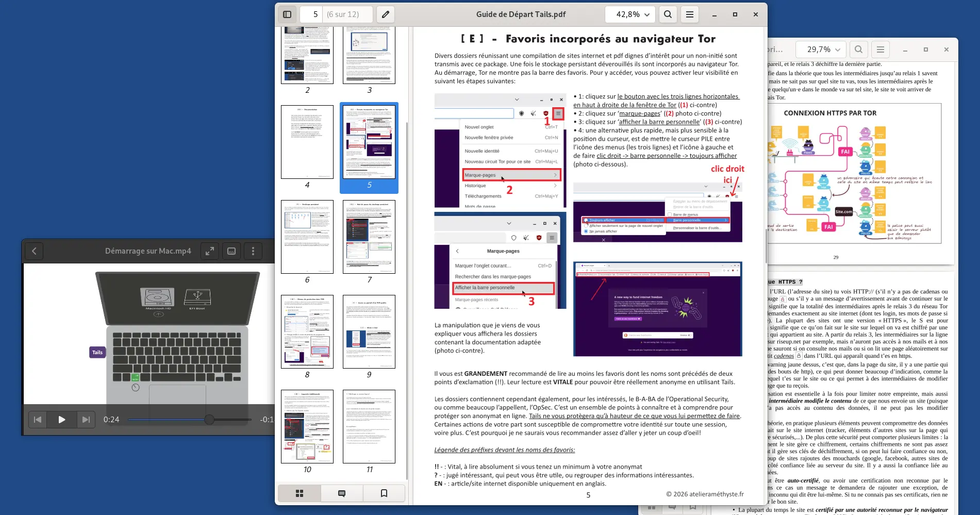Open search in the background PDF window

858,49
